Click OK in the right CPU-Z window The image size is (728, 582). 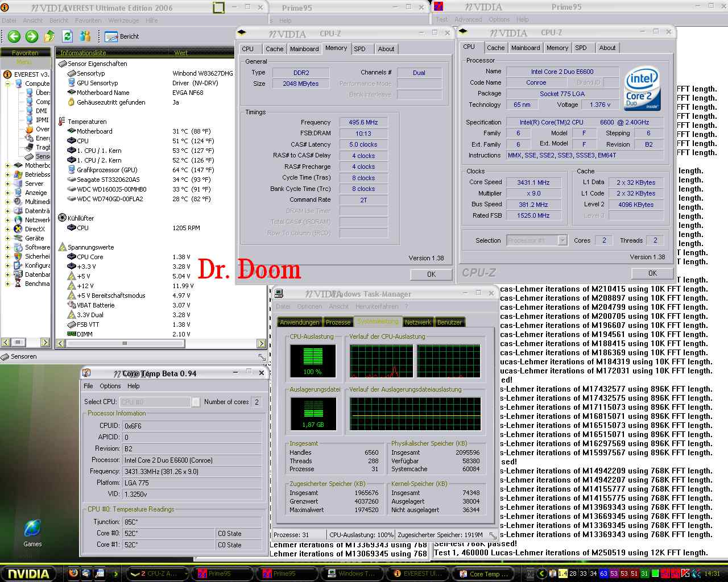click(x=652, y=273)
